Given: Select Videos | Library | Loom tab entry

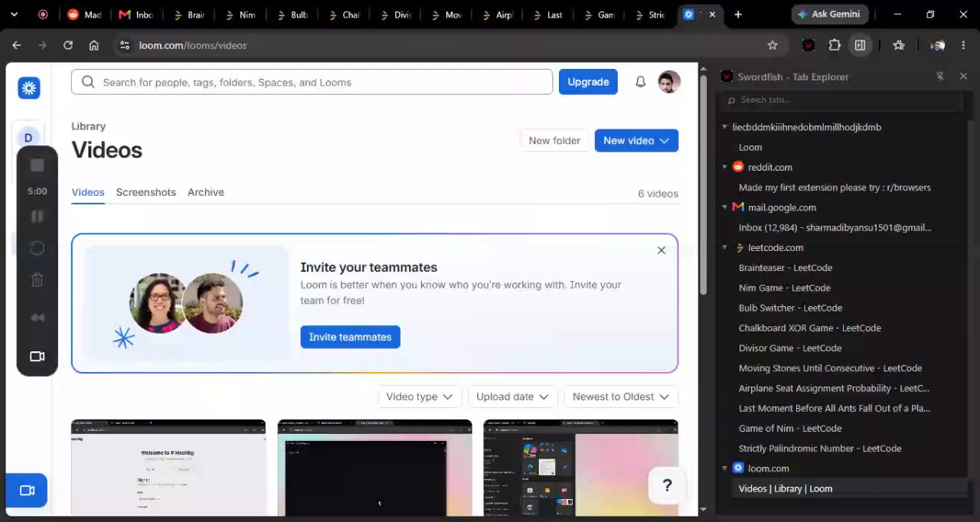Looking at the screenshot, I should pyautogui.click(x=786, y=488).
